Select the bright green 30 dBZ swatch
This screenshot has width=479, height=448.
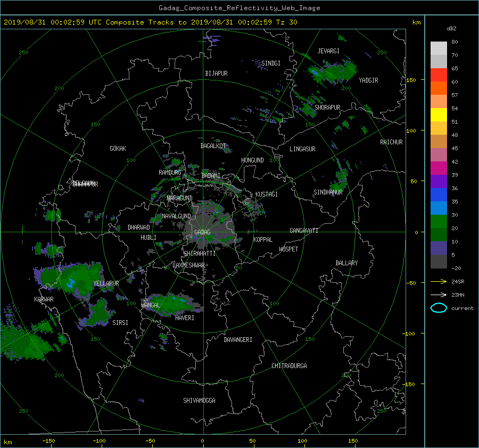pos(439,222)
